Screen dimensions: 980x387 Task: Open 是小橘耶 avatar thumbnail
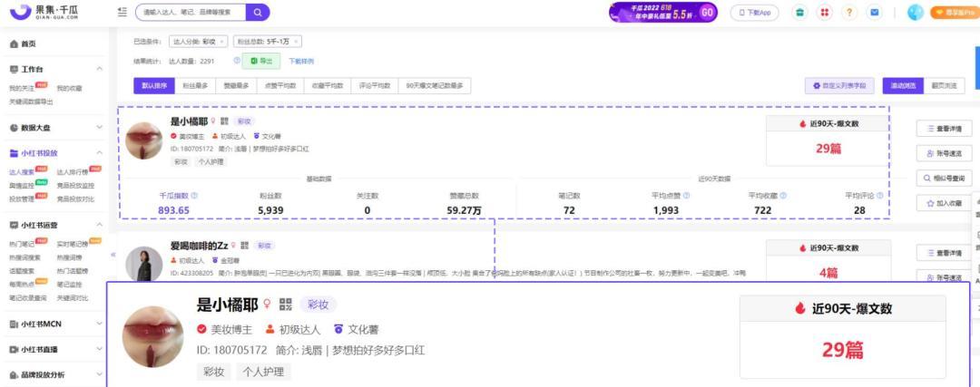(x=143, y=140)
